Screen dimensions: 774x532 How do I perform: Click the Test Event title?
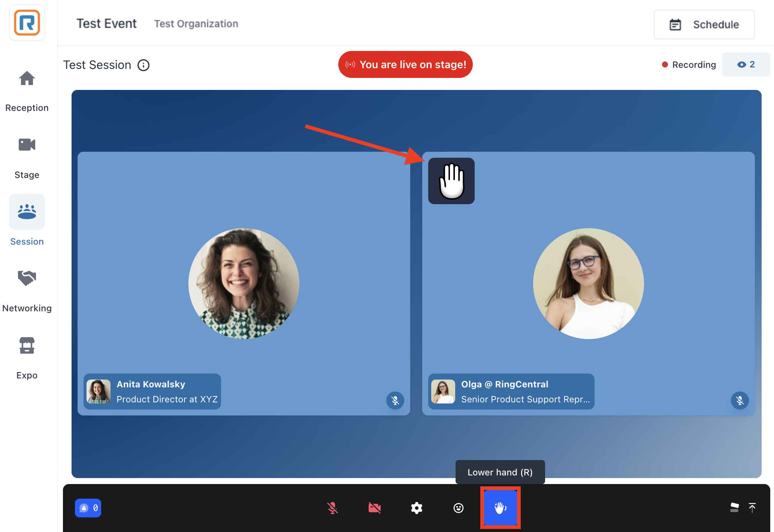[x=107, y=24]
